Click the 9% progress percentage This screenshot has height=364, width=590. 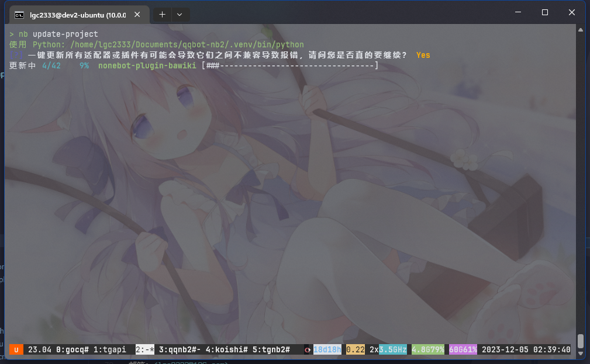(x=84, y=66)
